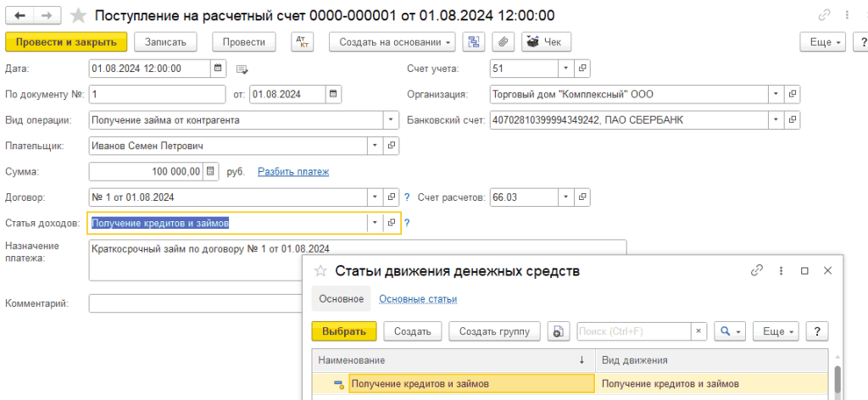Open the Плательщик item form icon
Viewport: 868px width, 400px height.
coord(392,146)
